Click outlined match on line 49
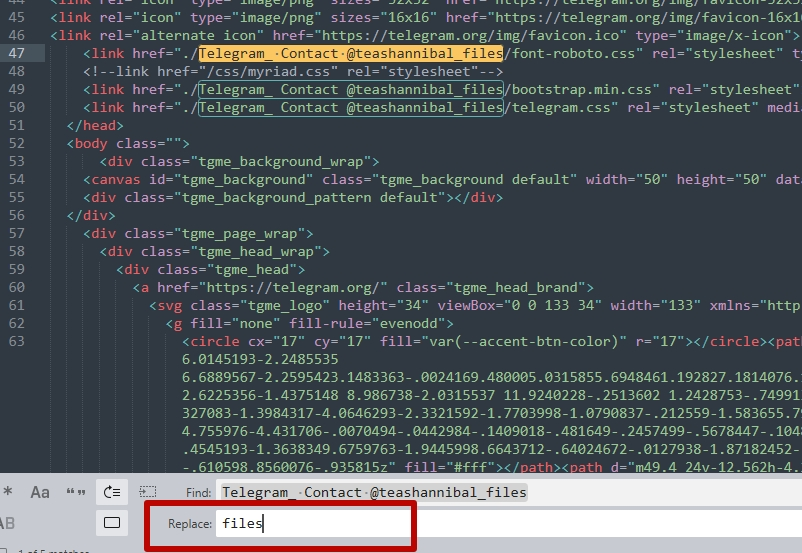Viewport: 802px width, 553px height. tap(351, 90)
